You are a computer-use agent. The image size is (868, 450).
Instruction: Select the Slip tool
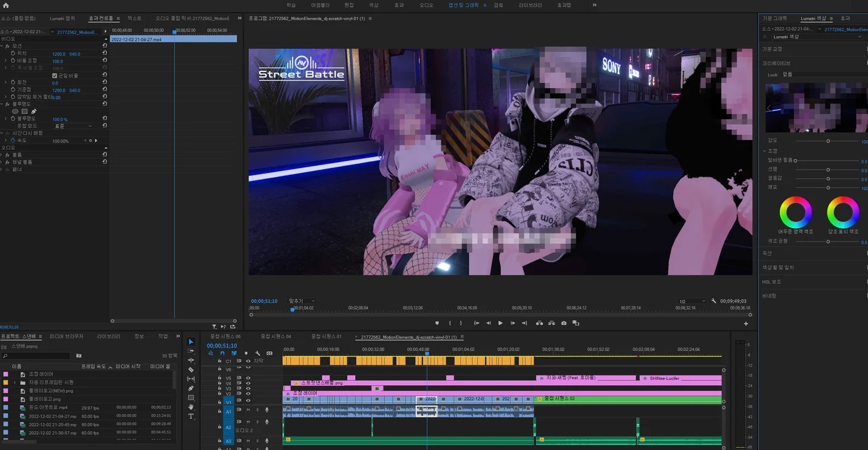(191, 379)
